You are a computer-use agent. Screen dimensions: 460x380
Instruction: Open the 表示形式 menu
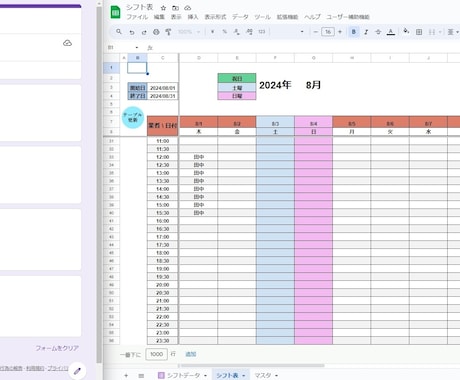[215, 17]
